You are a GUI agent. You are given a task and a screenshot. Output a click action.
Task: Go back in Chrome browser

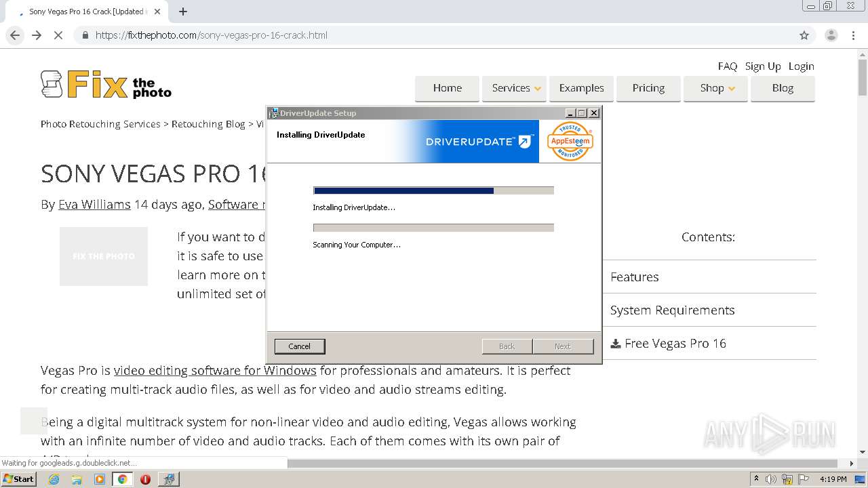(x=15, y=35)
